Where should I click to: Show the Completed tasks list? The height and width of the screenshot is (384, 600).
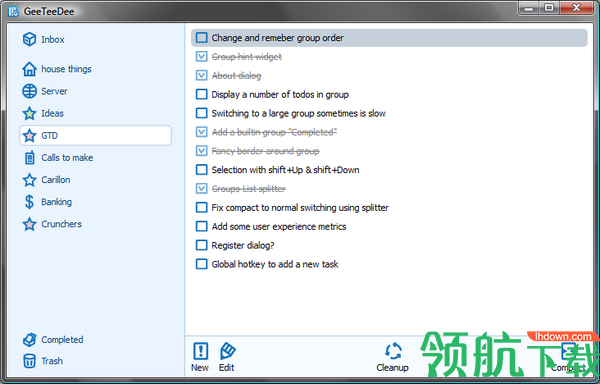(62, 340)
